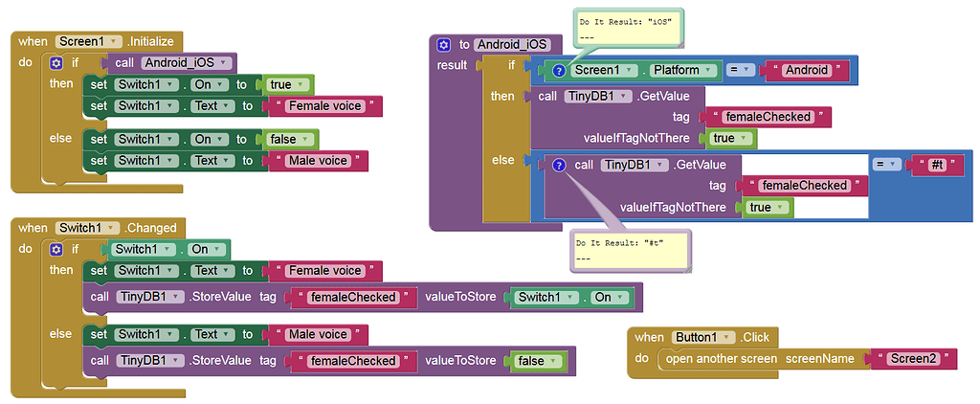Edit the "#t" text string value
The image size is (980, 404).
pos(937,165)
